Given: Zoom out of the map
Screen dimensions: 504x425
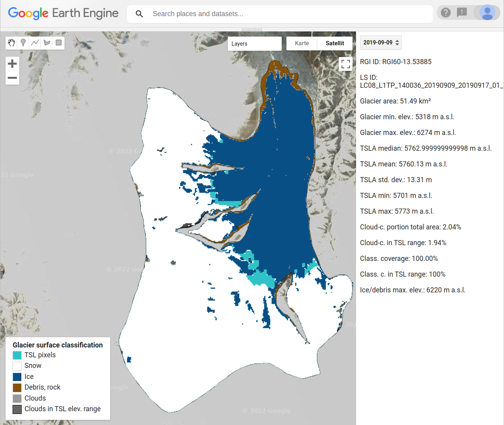Looking at the screenshot, I should point(12,78).
